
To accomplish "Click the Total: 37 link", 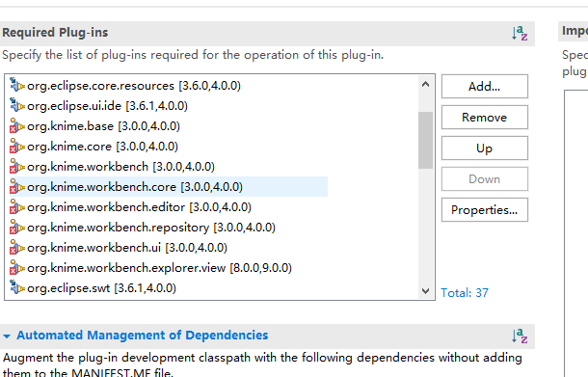I will [465, 292].
